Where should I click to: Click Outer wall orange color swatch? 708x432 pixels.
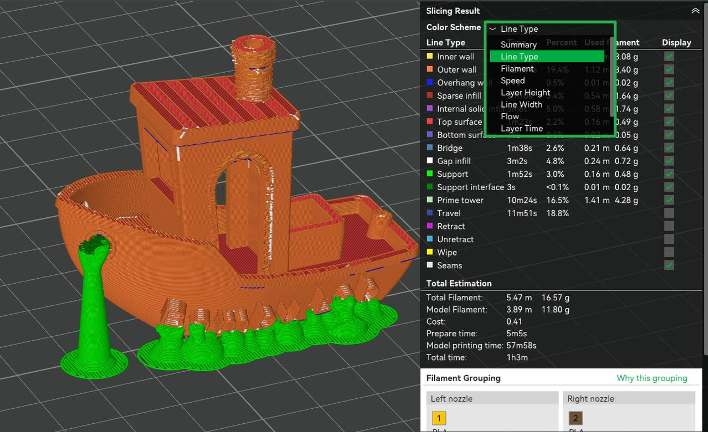pos(430,70)
